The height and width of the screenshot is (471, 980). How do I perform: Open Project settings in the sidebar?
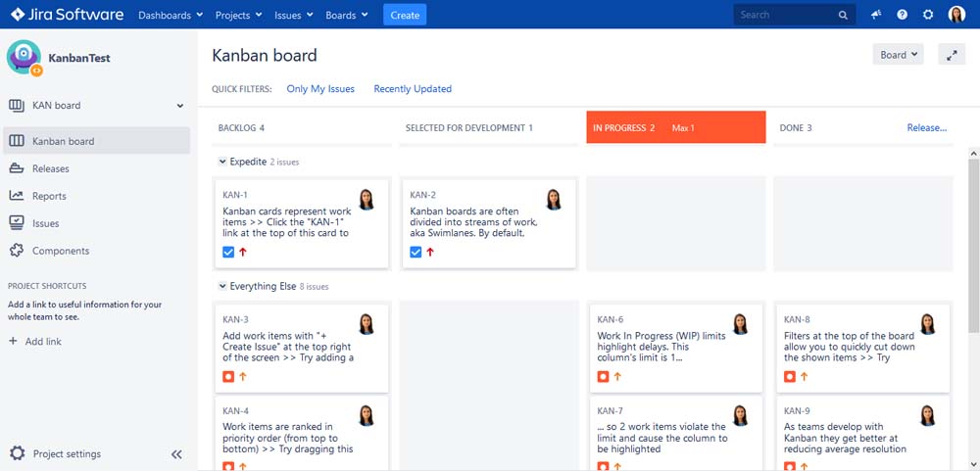click(67, 453)
